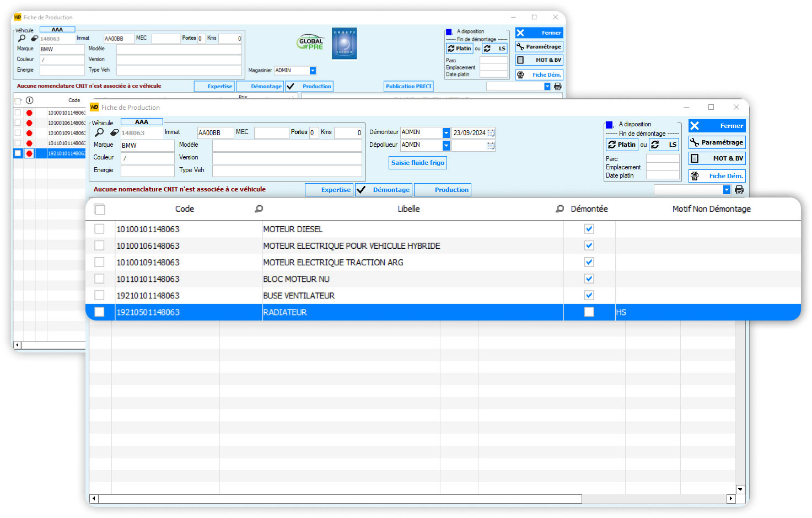Click the Global PRE logo

click(x=311, y=43)
